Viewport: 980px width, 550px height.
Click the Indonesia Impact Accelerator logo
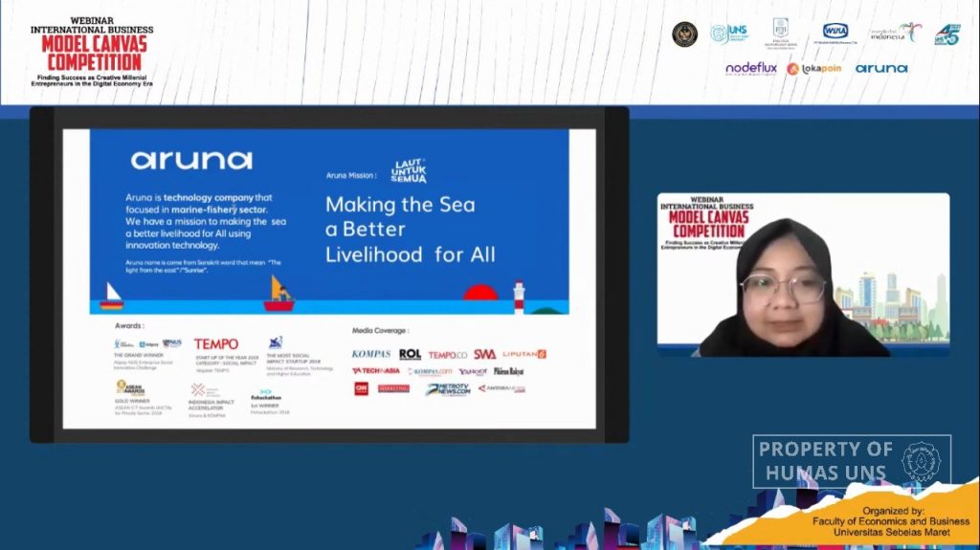pyautogui.click(x=205, y=390)
